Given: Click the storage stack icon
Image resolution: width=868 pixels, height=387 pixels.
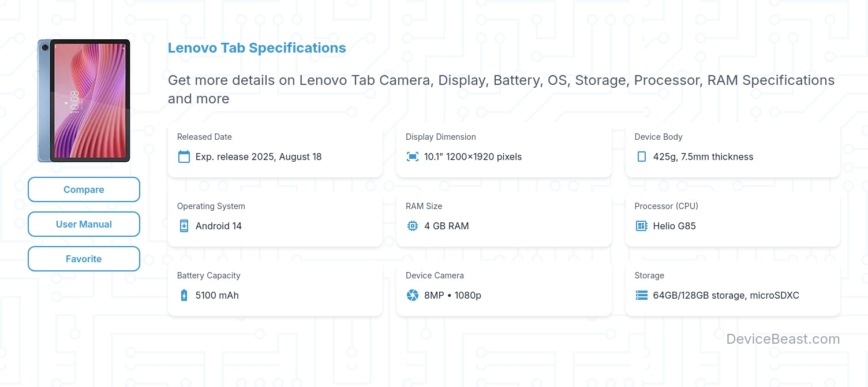Looking at the screenshot, I should [641, 295].
